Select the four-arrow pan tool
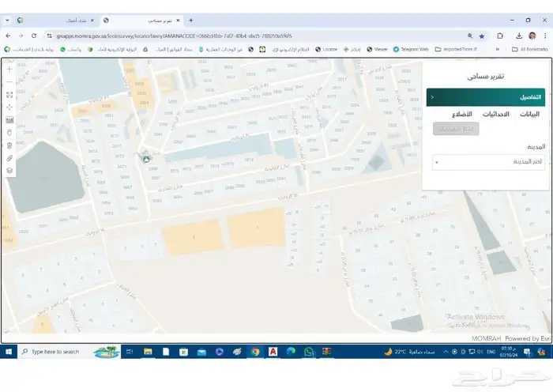Screen dimensions: 553x392 pos(9,107)
